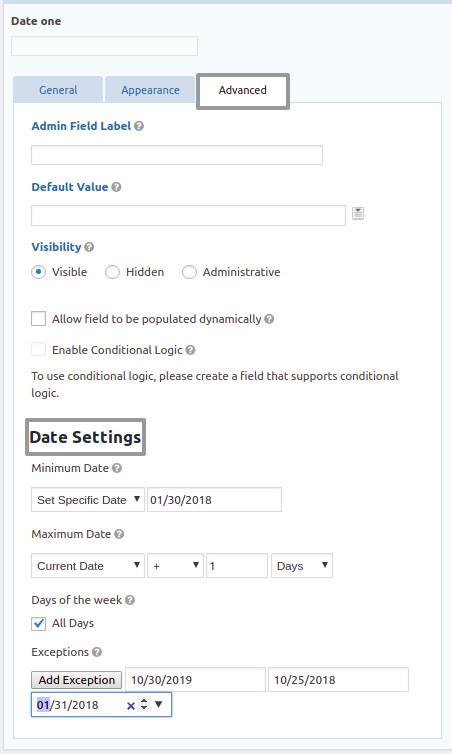Image resolution: width=452 pixels, height=754 pixels.
Task: Uncheck the All Days checkbox
Action: point(38,624)
